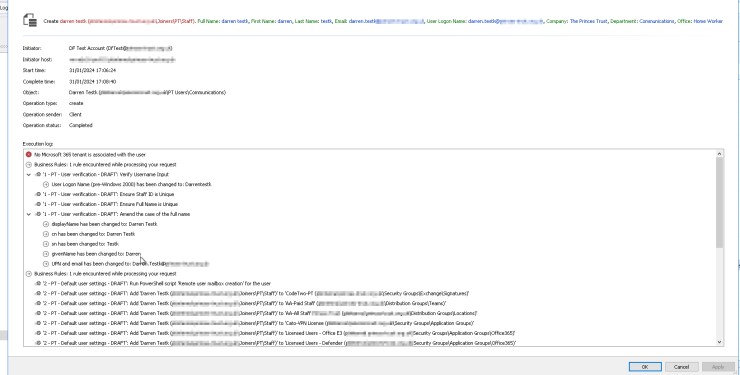
Task: Click the execution log scroll-down arrow
Action: pos(719,342)
